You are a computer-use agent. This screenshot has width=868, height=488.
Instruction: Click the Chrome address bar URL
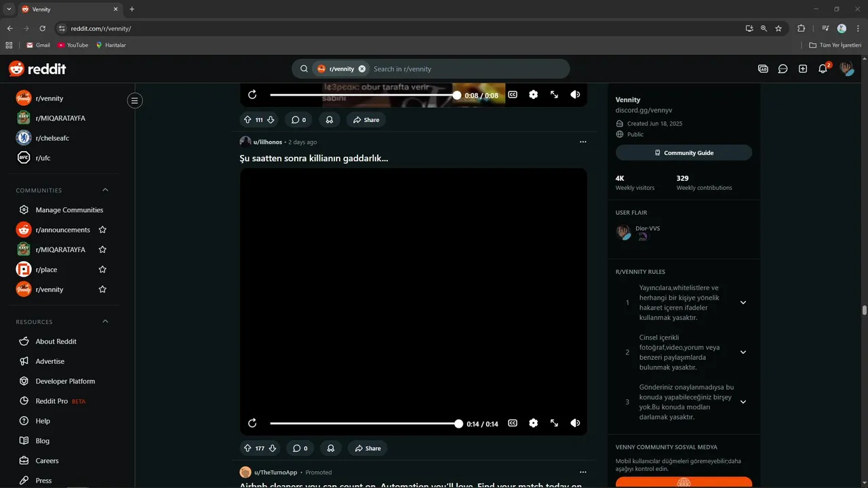coord(101,28)
